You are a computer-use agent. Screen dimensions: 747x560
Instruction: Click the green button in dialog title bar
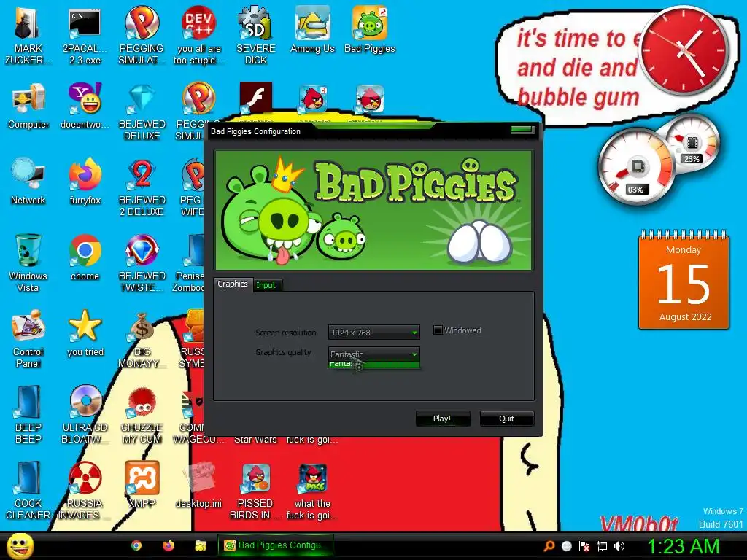(x=522, y=130)
